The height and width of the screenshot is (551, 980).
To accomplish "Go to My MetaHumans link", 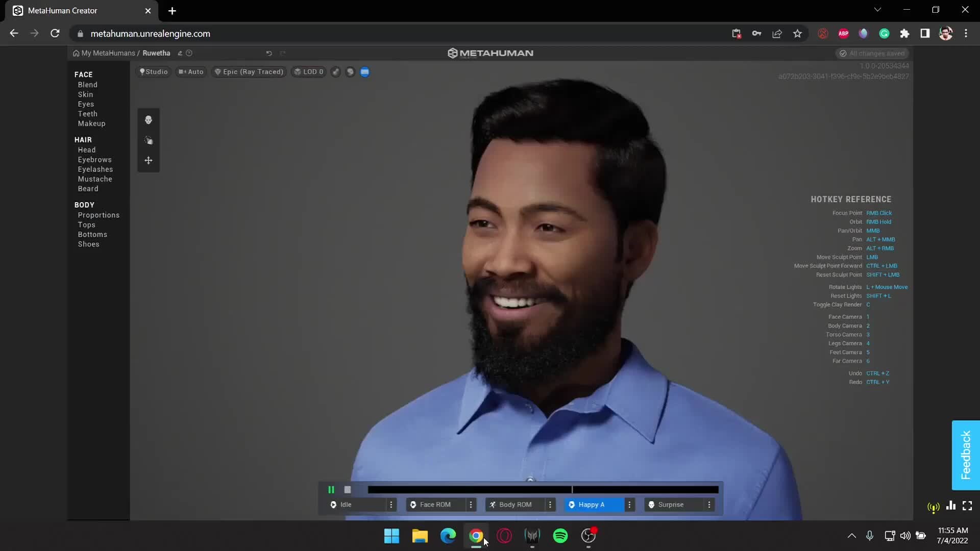I will pos(108,53).
